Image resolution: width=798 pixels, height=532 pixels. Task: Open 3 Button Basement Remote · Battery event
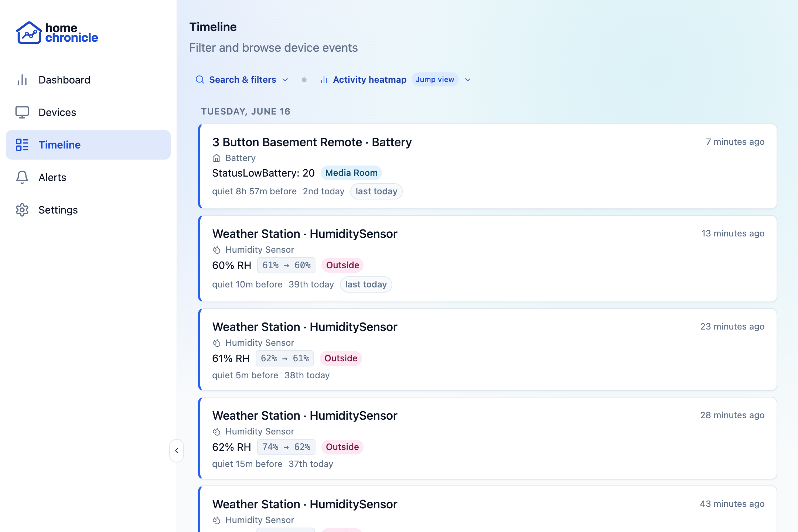click(x=487, y=166)
